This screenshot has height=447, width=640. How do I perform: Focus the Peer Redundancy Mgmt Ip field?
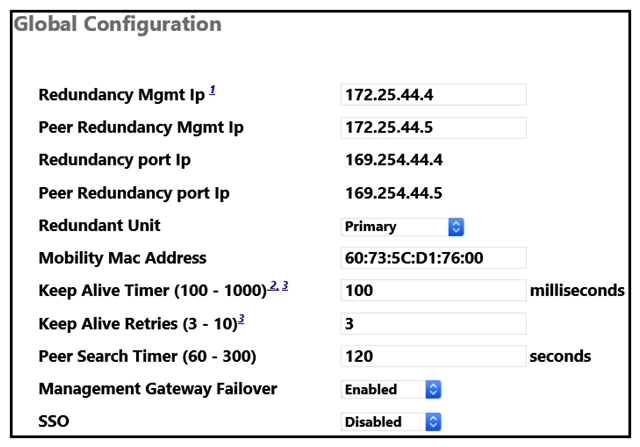[x=433, y=128]
